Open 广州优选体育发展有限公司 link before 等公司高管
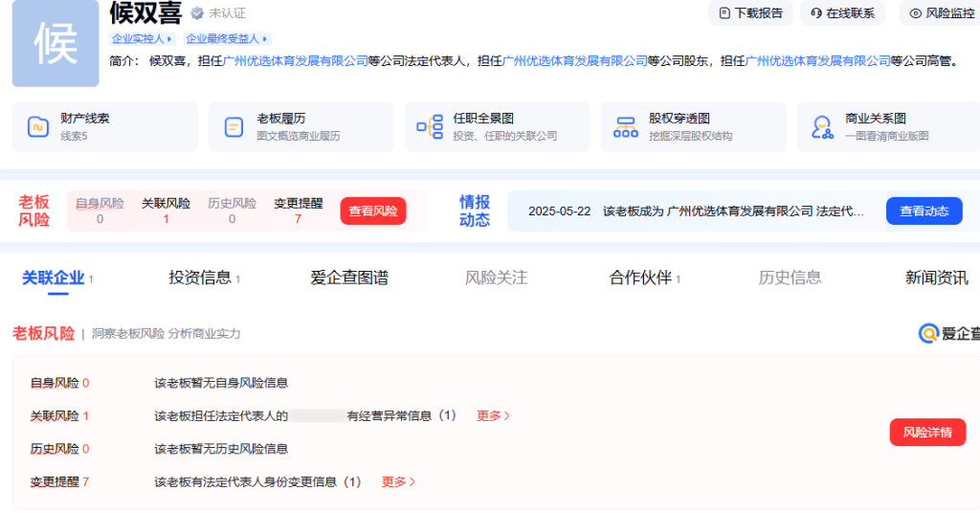 [x=818, y=60]
